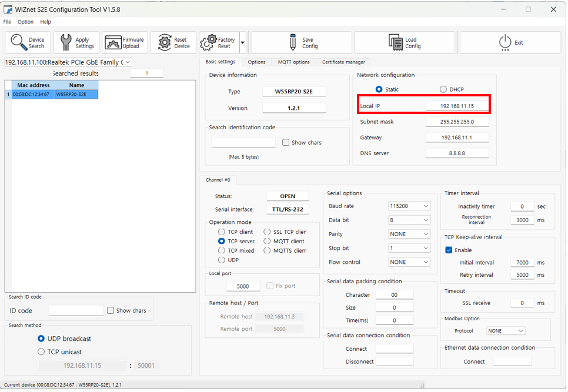Select the DHCP radio button
Image resolution: width=568 pixels, height=392 pixels.
click(443, 89)
